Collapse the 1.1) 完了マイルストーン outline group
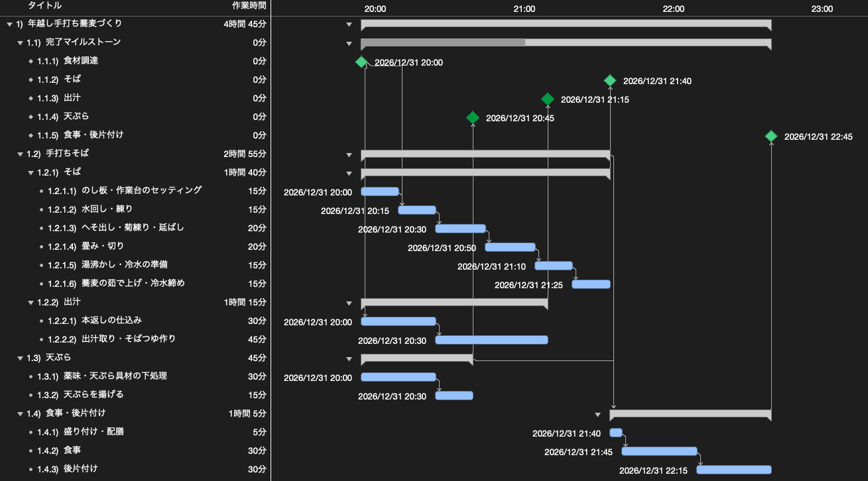This screenshot has width=868, height=481. click(x=20, y=42)
